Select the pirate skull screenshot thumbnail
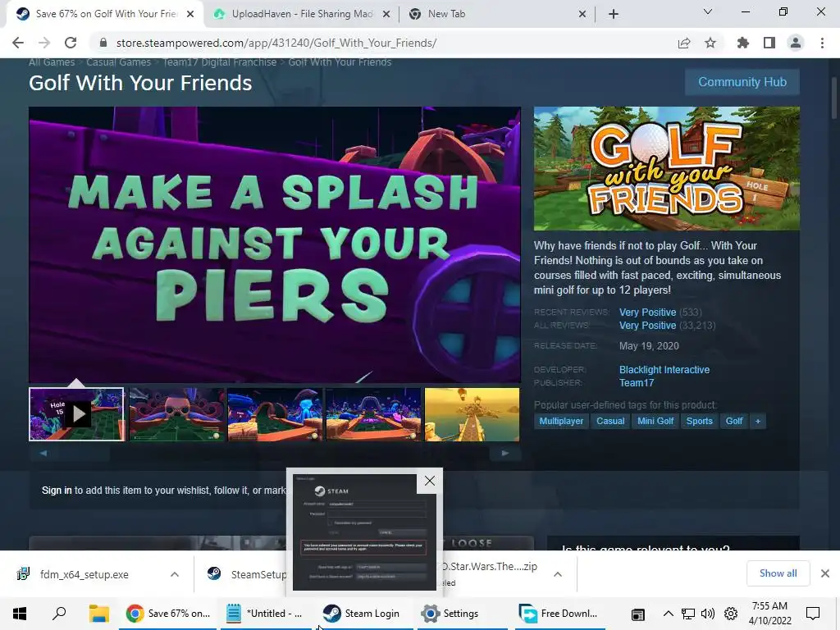 177,414
